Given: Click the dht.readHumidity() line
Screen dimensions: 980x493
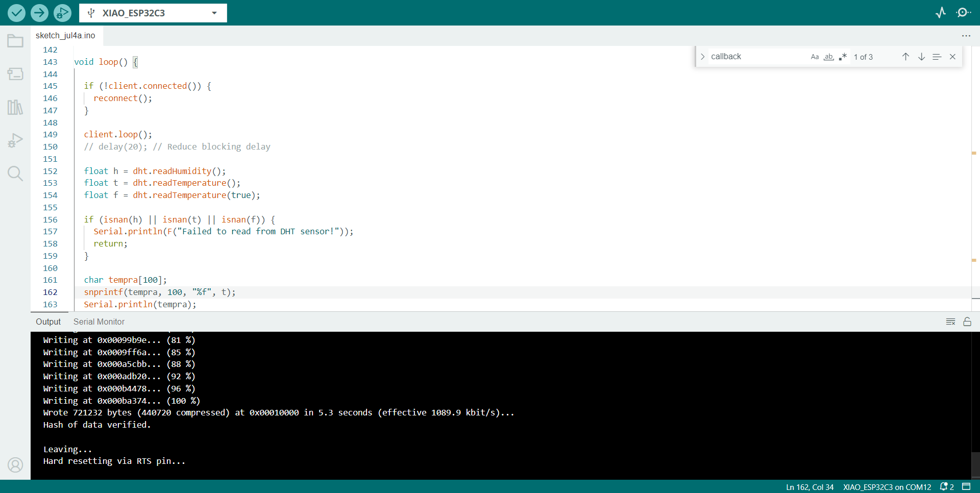Looking at the screenshot, I should click(155, 171).
